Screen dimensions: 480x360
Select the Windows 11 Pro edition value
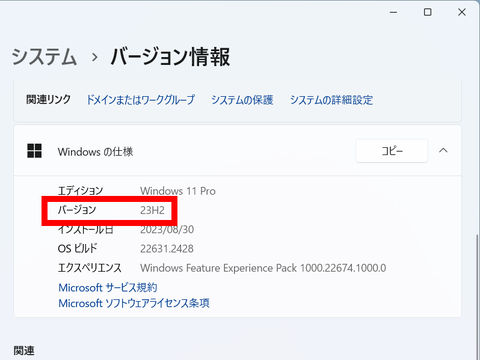click(x=178, y=191)
